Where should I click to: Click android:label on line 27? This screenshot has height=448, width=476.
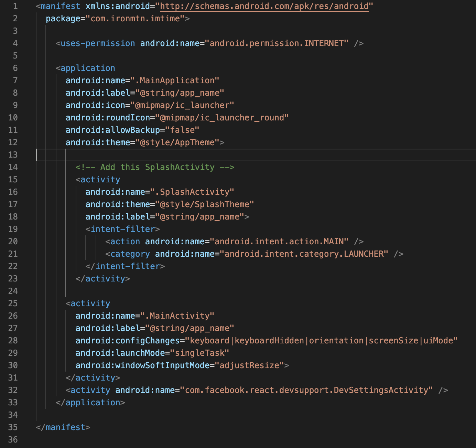(x=108, y=328)
